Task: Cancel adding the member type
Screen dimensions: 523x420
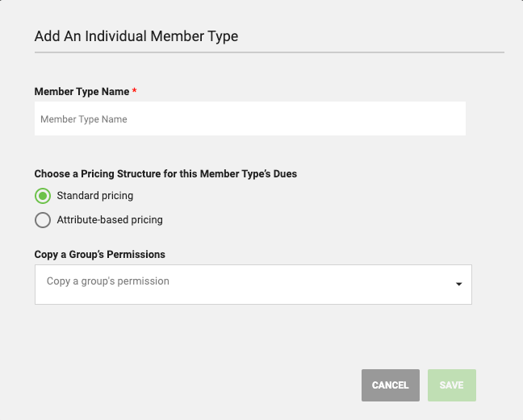Action: pyautogui.click(x=391, y=385)
